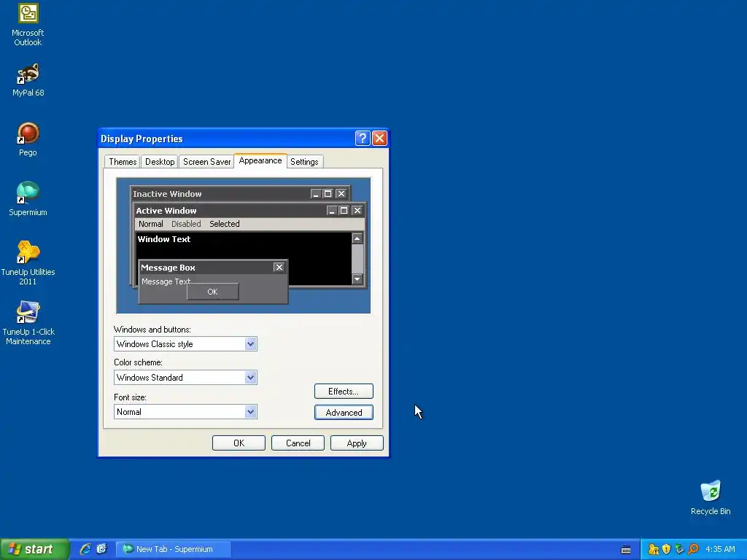Confirm with the OK button in Display Properties
This screenshot has height=560, width=747.
(239, 443)
